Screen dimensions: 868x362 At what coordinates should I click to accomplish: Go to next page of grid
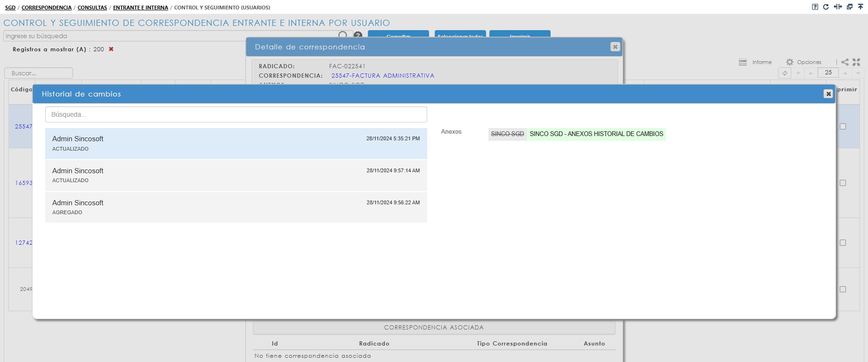[x=845, y=73]
